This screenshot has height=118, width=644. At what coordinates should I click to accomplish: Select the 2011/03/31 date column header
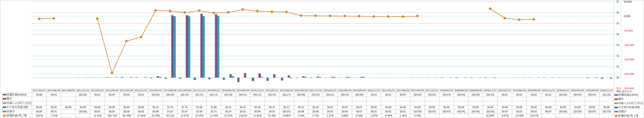(x=39, y=91)
